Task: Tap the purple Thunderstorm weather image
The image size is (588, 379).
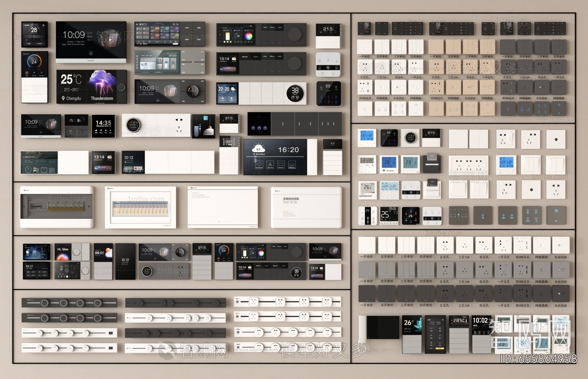Action: click(x=102, y=84)
